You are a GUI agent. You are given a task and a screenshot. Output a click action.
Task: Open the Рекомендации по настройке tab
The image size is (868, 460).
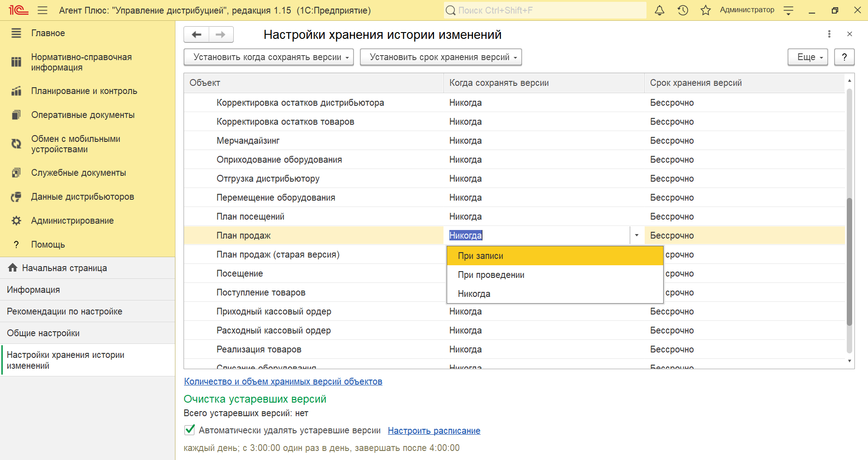pos(88,311)
